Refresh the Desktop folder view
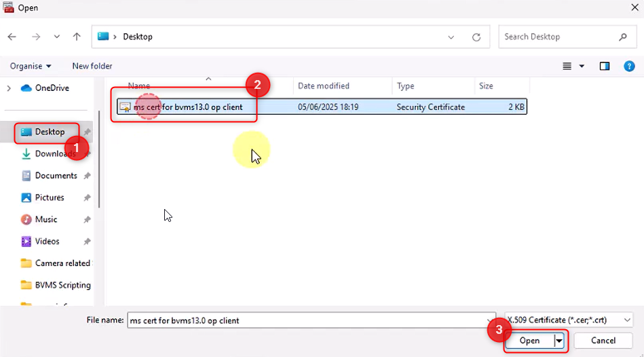644x357 pixels. tap(476, 37)
